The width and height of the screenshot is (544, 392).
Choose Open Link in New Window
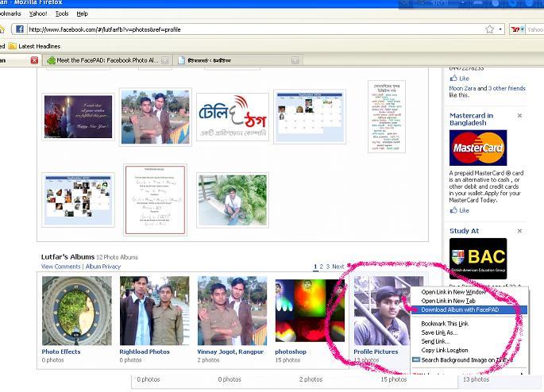469,292
